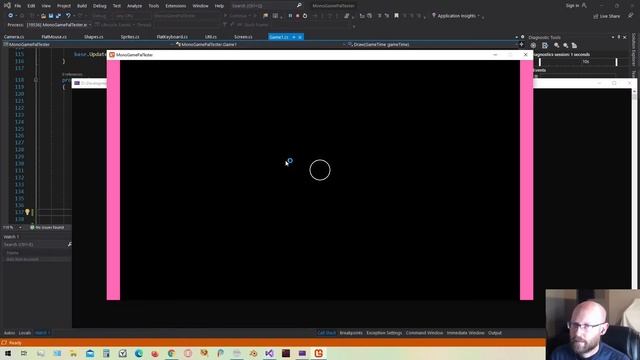The width and height of the screenshot is (640, 360).
Task: Switch to the Breakpoints tab
Action: click(x=351, y=333)
